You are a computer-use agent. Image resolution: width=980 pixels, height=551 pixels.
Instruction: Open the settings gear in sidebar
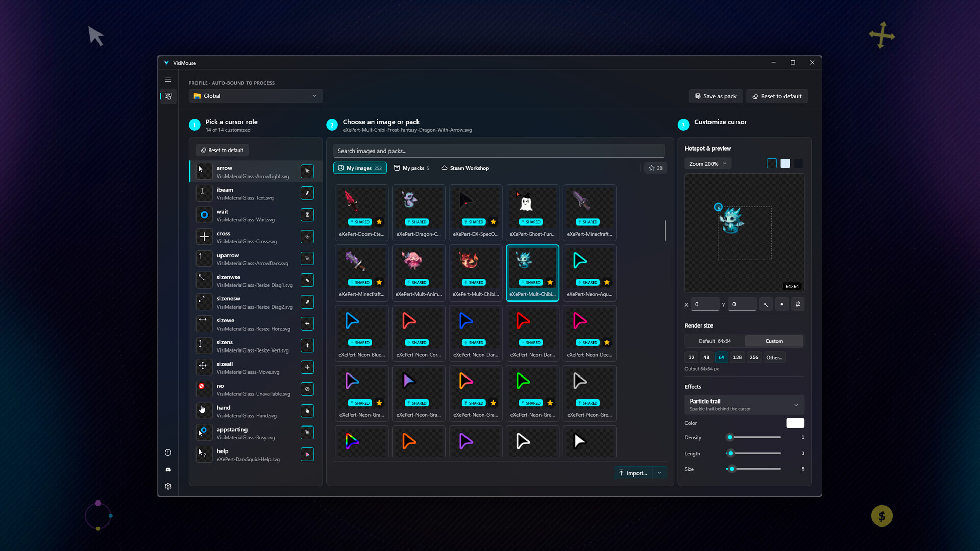[x=168, y=486]
